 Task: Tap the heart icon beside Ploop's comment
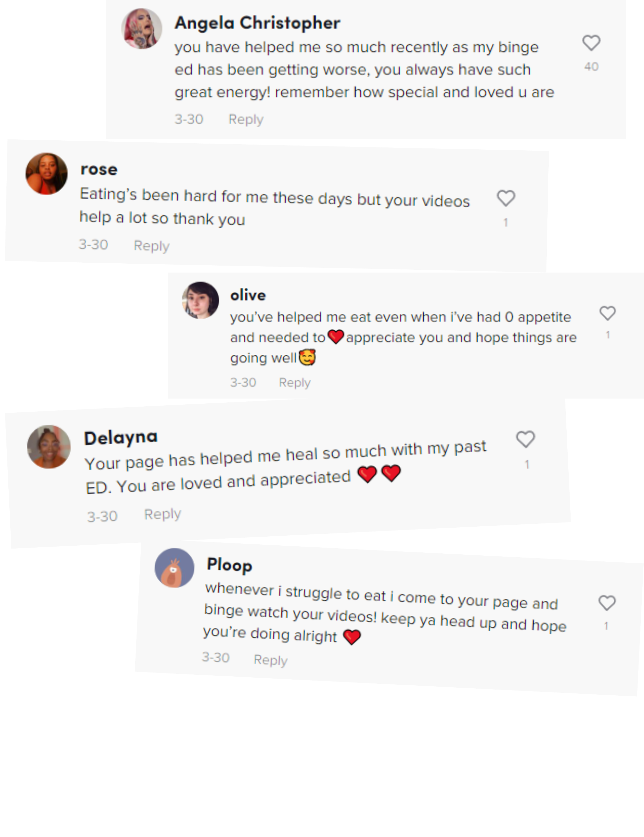coord(607,603)
